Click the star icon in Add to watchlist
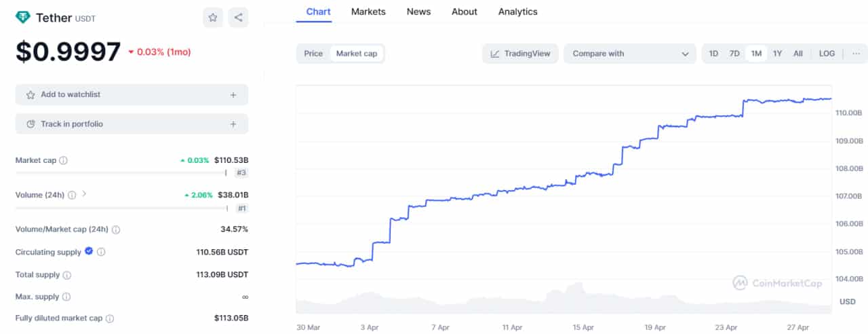868x334 pixels. tap(31, 95)
